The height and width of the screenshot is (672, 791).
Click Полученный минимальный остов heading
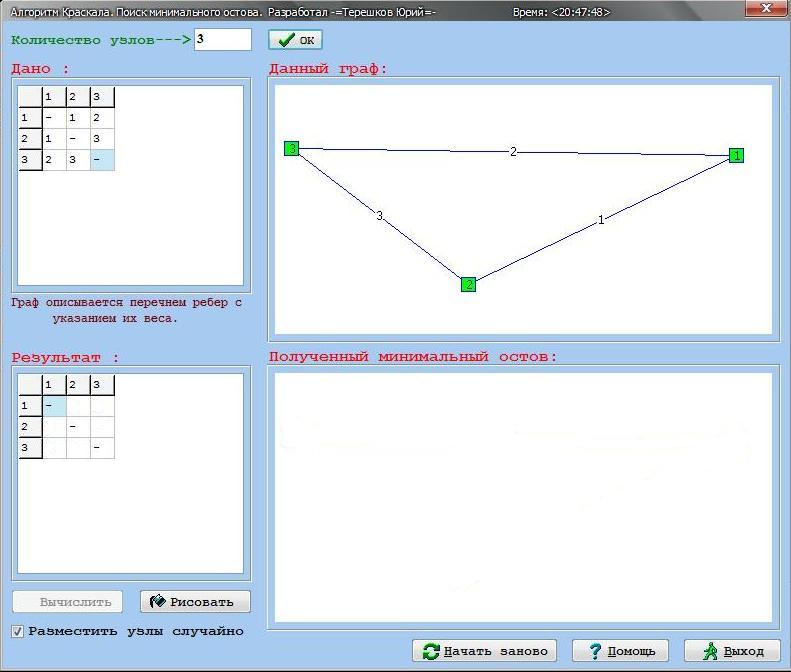(x=413, y=357)
